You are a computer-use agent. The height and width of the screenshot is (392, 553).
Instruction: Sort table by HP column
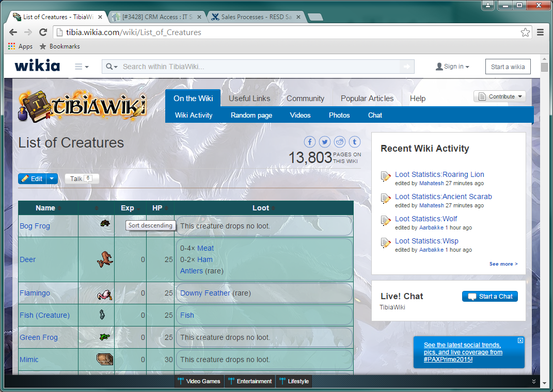click(x=160, y=208)
